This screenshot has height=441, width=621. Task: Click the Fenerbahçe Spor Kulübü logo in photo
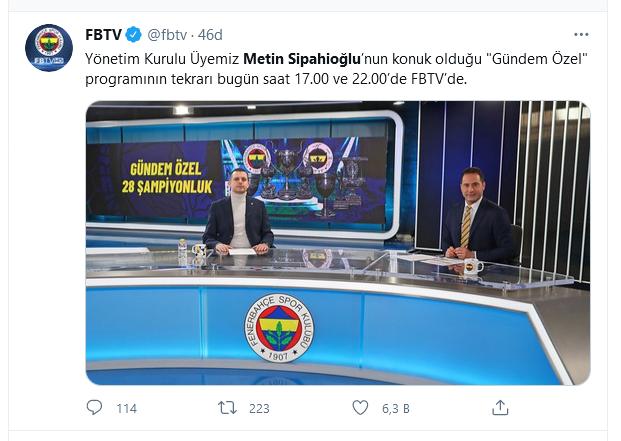pos(279,328)
